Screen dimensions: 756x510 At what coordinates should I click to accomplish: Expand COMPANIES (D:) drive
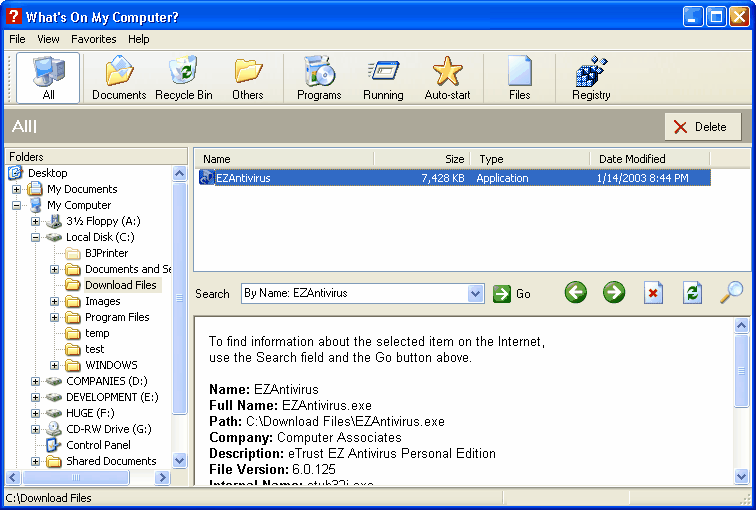(x=35, y=381)
